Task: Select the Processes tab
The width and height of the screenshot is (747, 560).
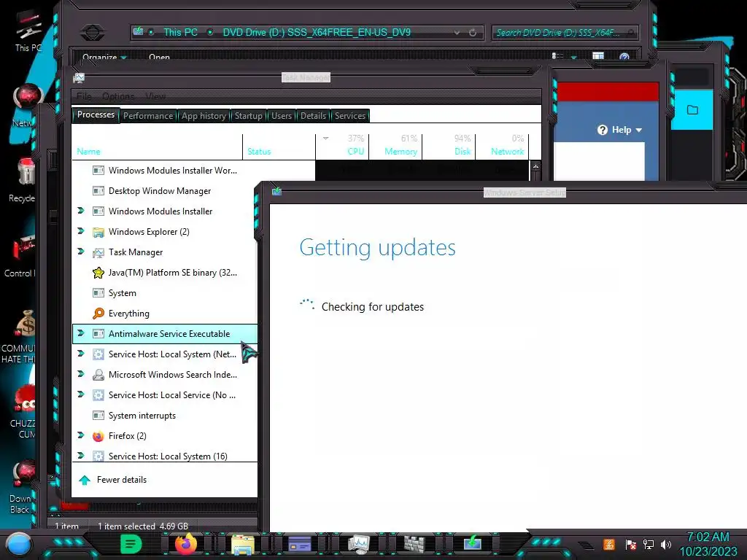Action: tap(96, 114)
